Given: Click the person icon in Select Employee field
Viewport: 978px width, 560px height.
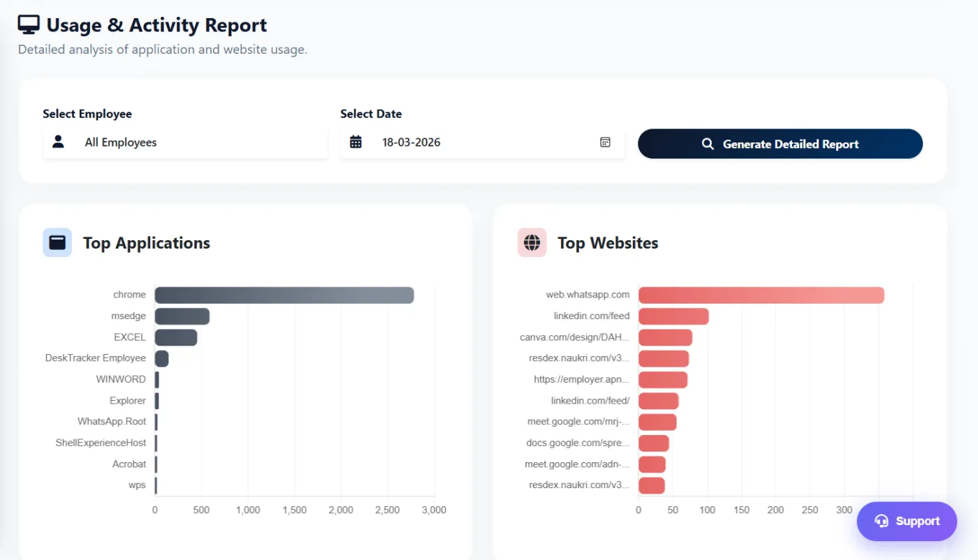Looking at the screenshot, I should click(58, 142).
